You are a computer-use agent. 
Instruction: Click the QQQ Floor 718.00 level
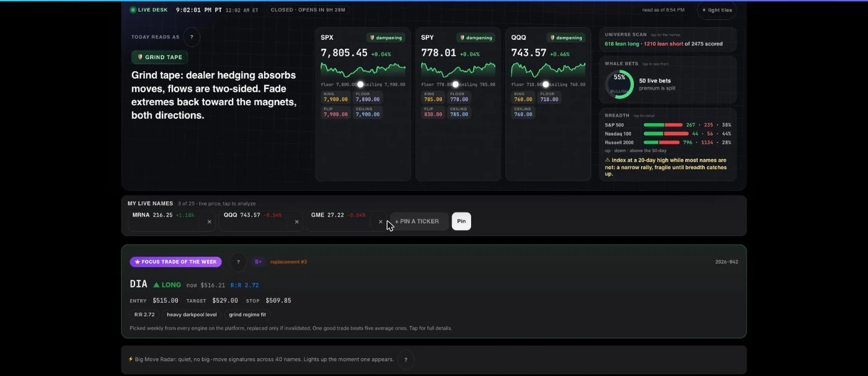point(549,97)
